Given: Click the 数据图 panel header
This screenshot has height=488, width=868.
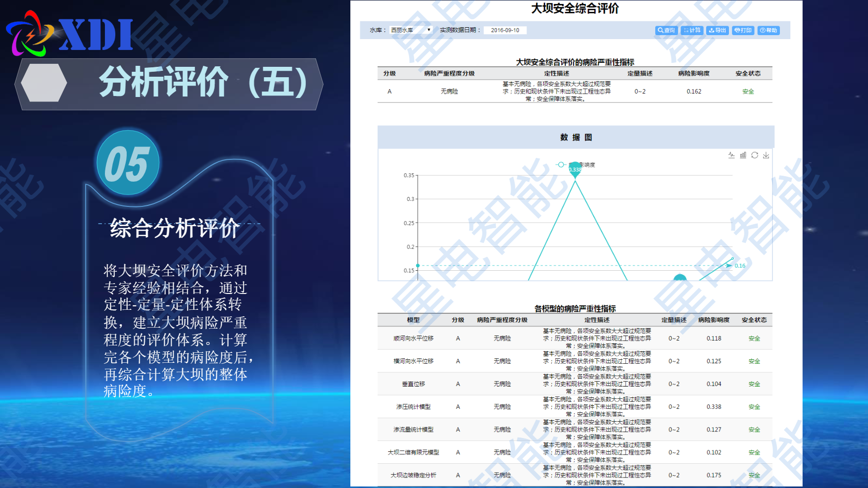Looking at the screenshot, I should (576, 137).
